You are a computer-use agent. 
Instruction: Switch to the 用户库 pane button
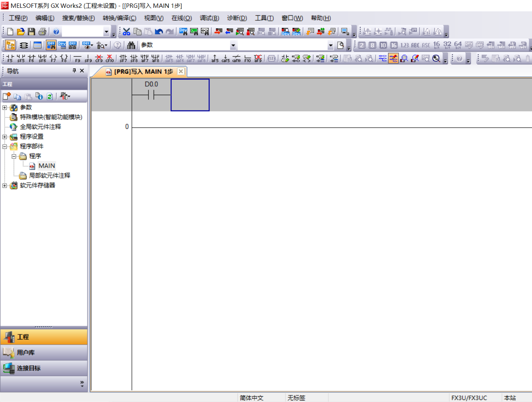tap(44, 352)
